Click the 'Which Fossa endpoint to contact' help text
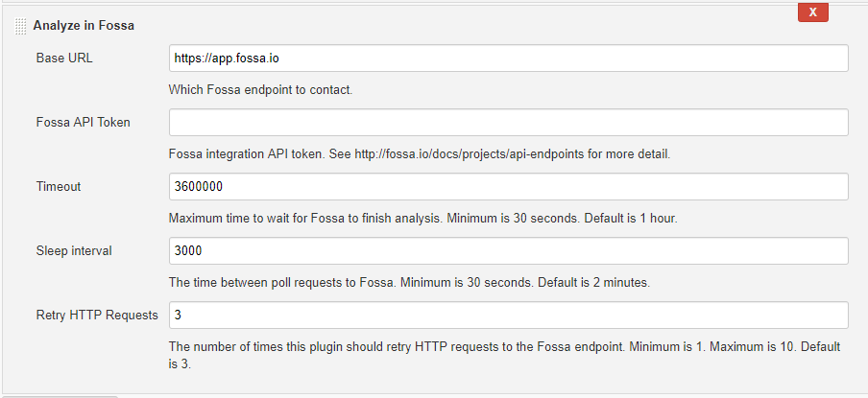Viewport: 868px width, 398px height. pos(260,89)
